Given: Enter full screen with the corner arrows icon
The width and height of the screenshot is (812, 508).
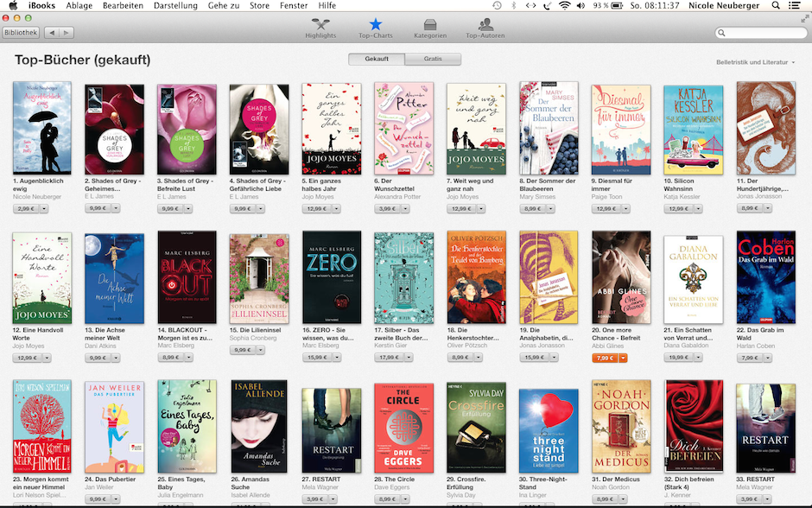Looking at the screenshot, I should tap(805, 19).
